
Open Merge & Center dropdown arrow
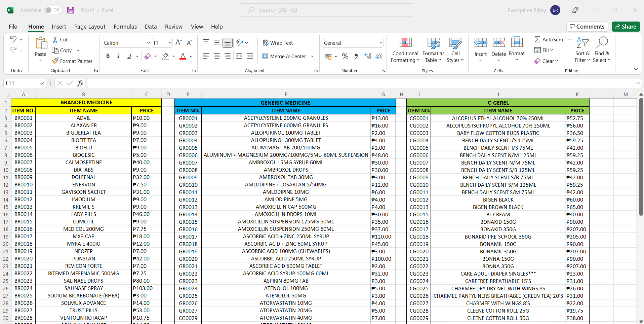pos(312,56)
